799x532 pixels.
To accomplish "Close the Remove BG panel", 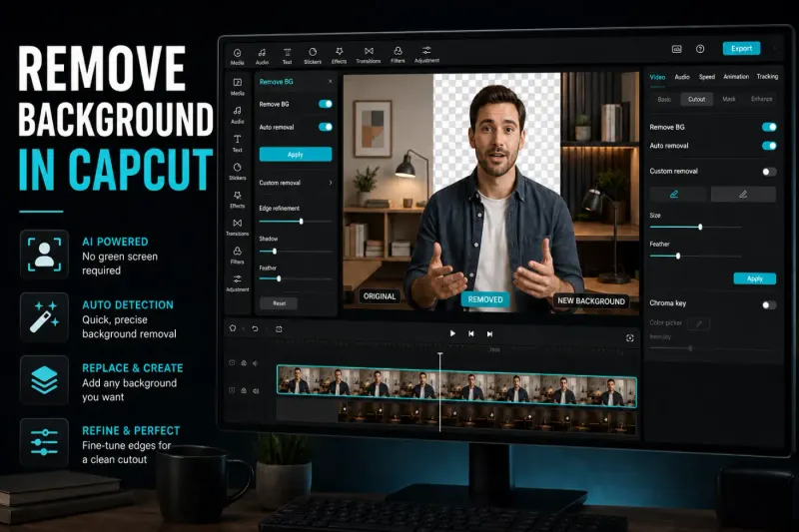I will pyautogui.click(x=331, y=82).
